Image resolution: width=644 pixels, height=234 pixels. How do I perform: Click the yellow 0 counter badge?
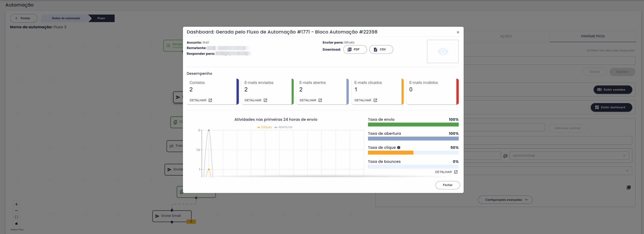click(x=191, y=222)
